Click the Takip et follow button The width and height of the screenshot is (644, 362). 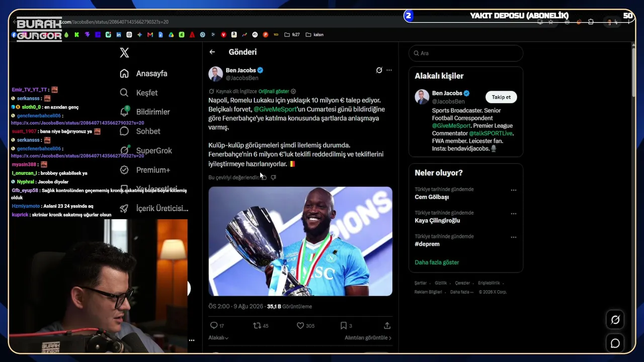(x=501, y=97)
